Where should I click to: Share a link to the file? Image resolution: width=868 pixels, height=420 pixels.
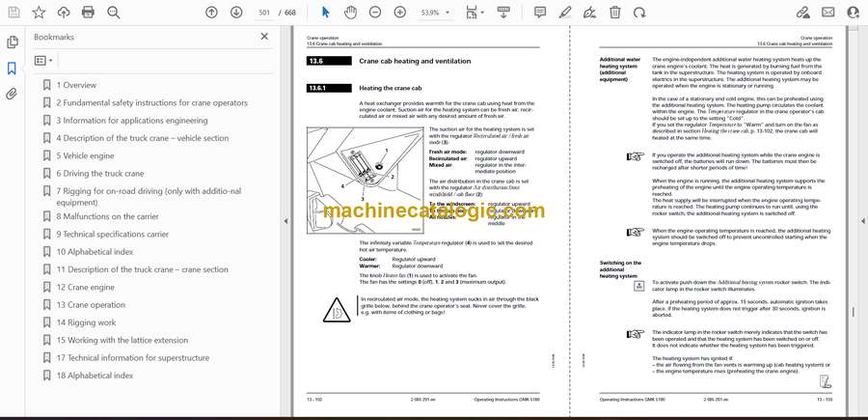point(802,13)
